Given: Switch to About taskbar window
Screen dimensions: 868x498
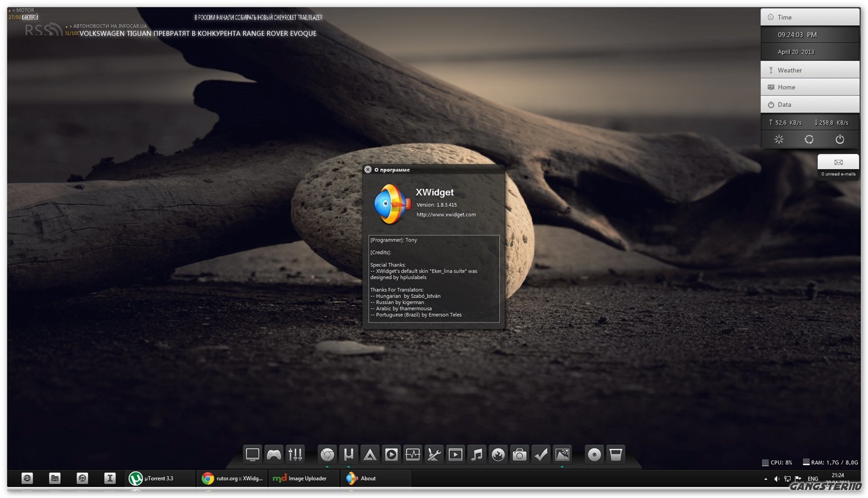Looking at the screenshot, I should pos(376,478).
